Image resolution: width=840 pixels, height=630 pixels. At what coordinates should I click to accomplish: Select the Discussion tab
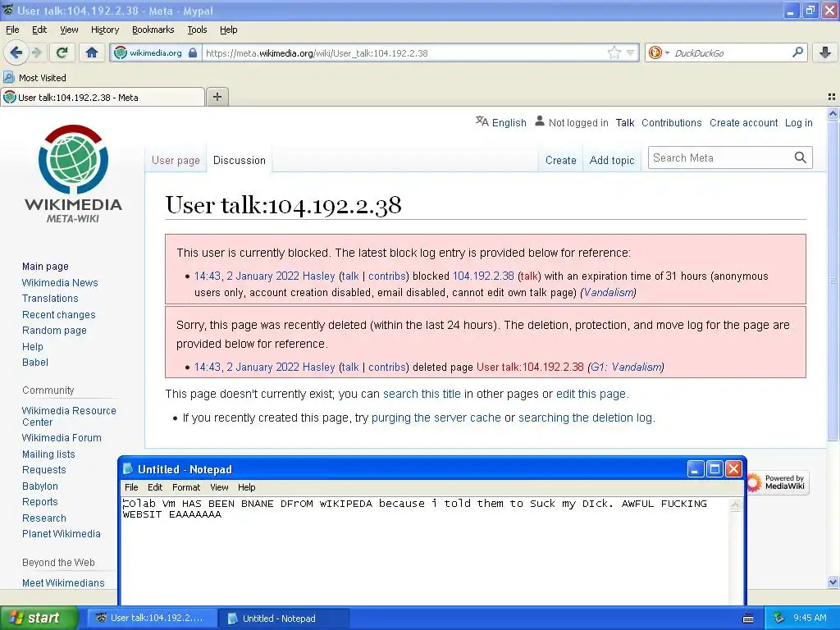pyautogui.click(x=240, y=160)
